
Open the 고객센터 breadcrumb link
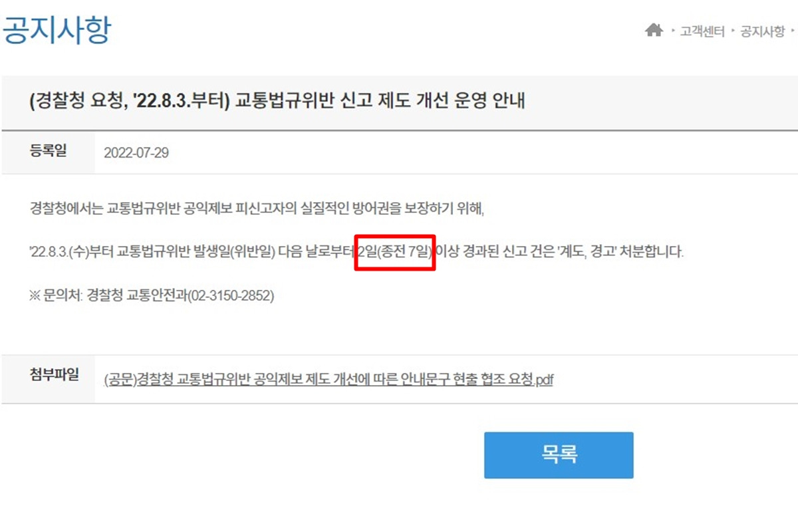[x=702, y=31]
